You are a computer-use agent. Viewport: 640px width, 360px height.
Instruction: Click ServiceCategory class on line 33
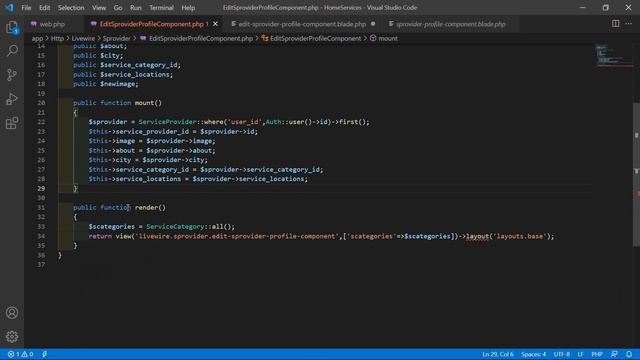[x=175, y=227]
